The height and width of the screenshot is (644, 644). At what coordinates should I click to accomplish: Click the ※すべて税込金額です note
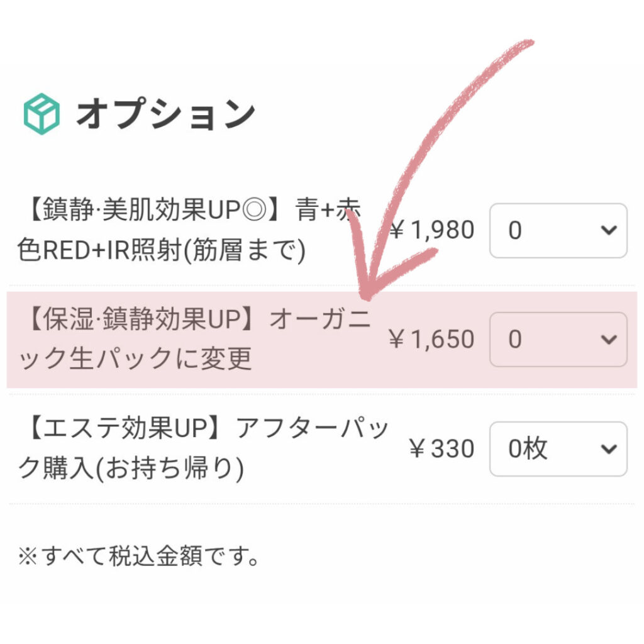[x=139, y=557]
